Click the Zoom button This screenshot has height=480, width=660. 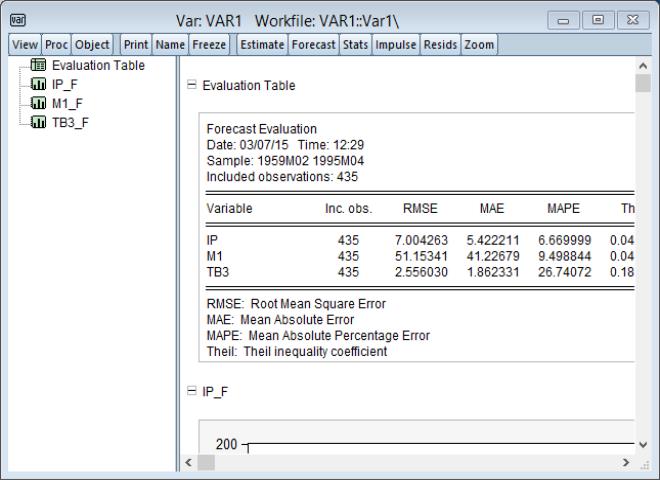click(479, 45)
